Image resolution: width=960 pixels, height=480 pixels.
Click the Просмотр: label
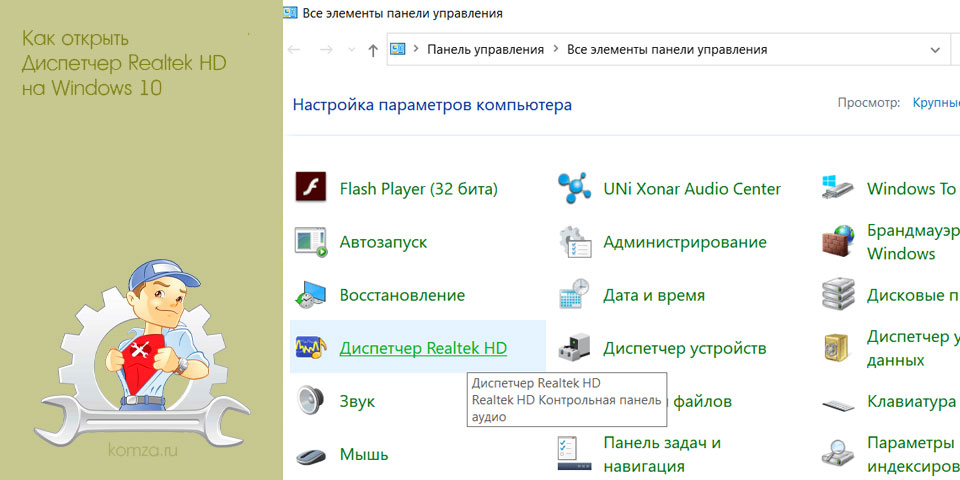click(869, 103)
